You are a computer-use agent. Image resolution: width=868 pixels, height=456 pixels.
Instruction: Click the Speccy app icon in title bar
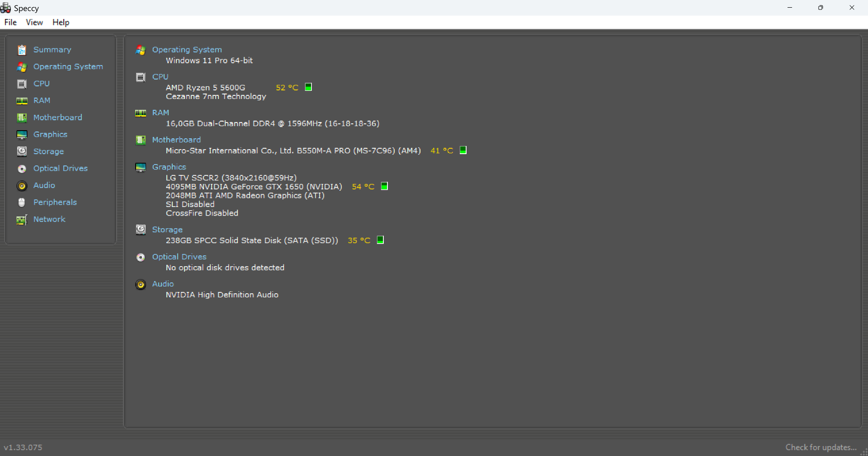click(6, 8)
